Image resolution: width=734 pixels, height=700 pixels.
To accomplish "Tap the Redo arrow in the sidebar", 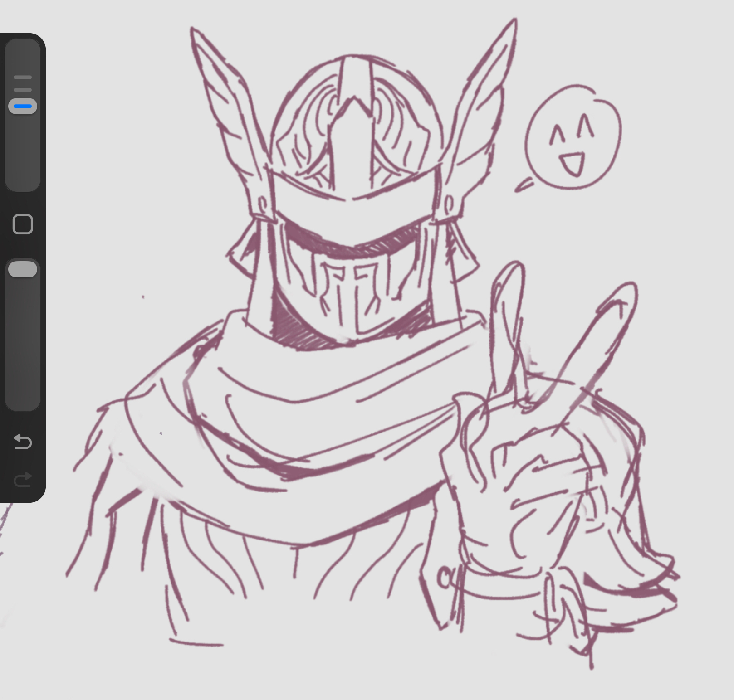I will click(x=23, y=479).
